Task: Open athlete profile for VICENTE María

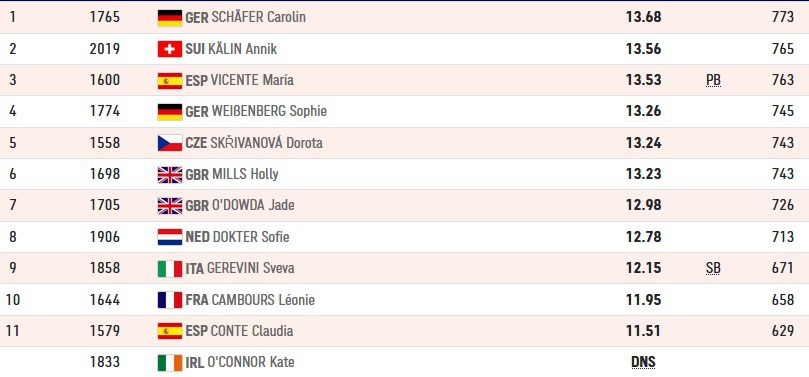Action: pyautogui.click(x=252, y=80)
